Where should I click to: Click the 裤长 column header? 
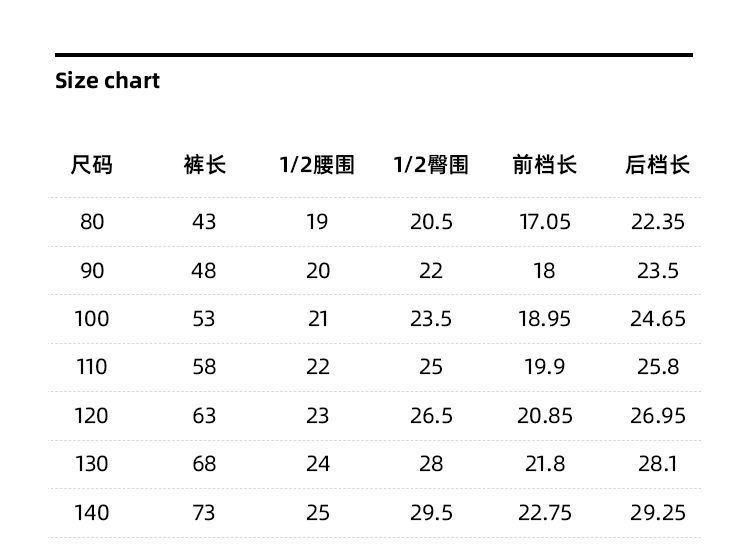coord(205,165)
